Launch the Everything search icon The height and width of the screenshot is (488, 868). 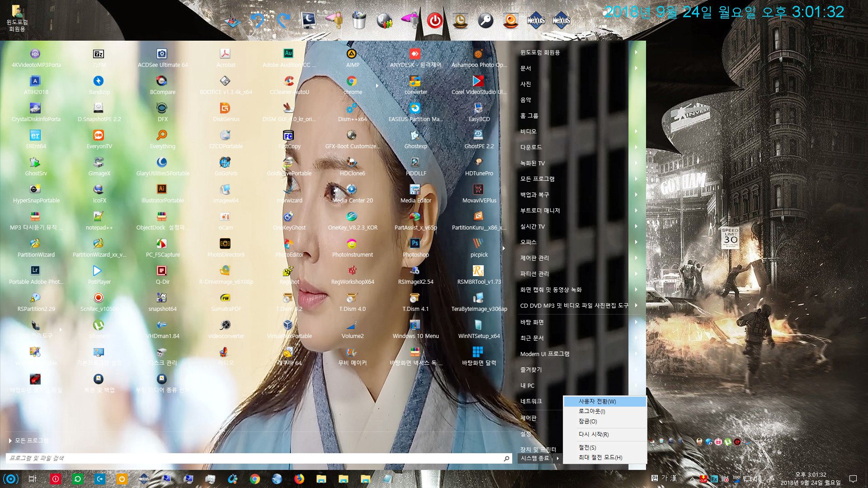point(162,136)
